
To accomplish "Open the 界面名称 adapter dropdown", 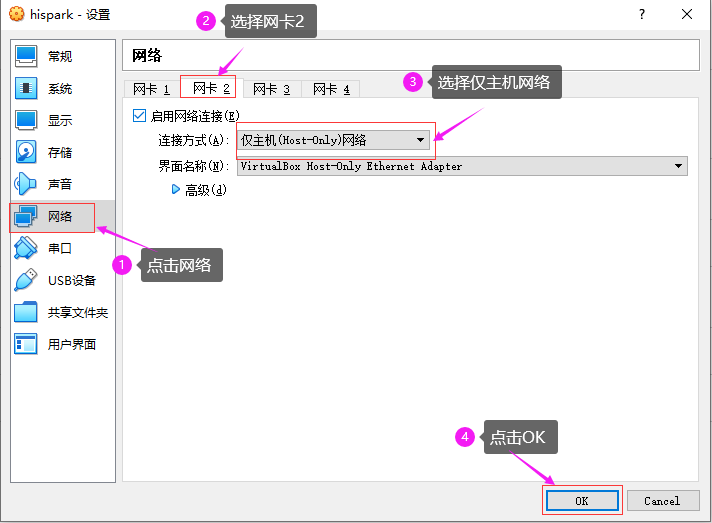I will click(462, 166).
